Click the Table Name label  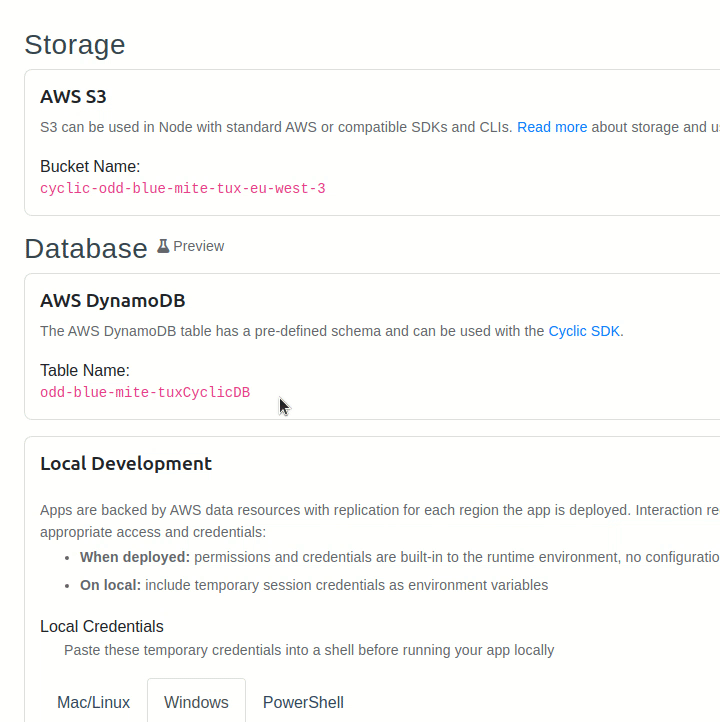(x=85, y=370)
